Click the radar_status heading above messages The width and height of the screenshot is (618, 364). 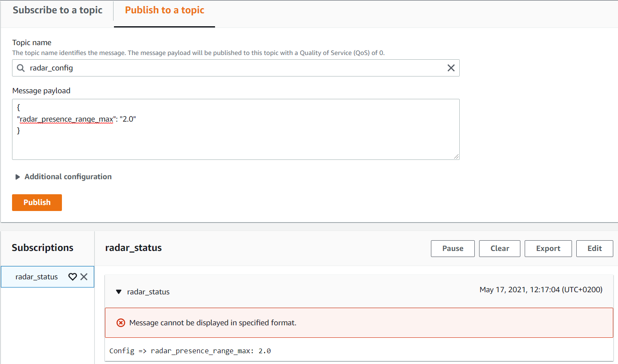pos(133,248)
